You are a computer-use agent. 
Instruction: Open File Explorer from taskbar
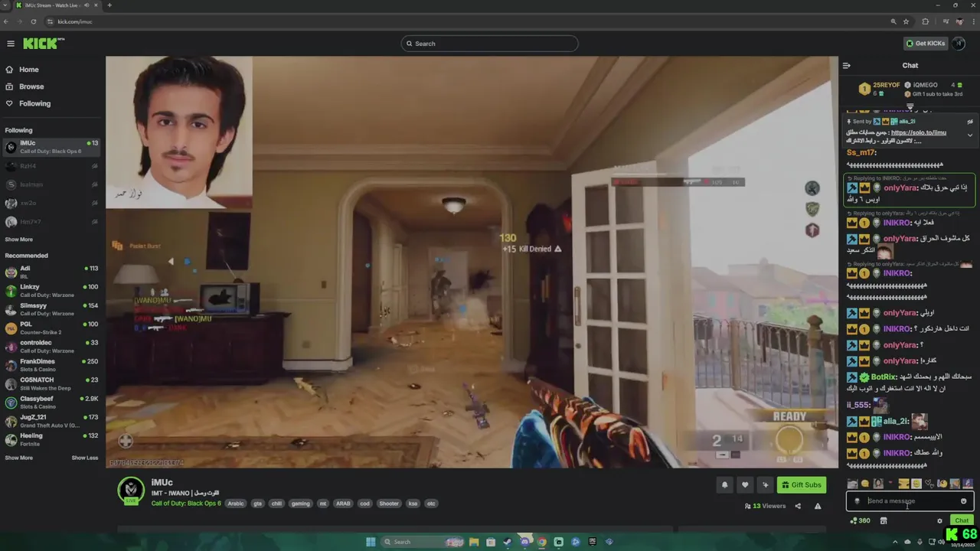pos(474,542)
